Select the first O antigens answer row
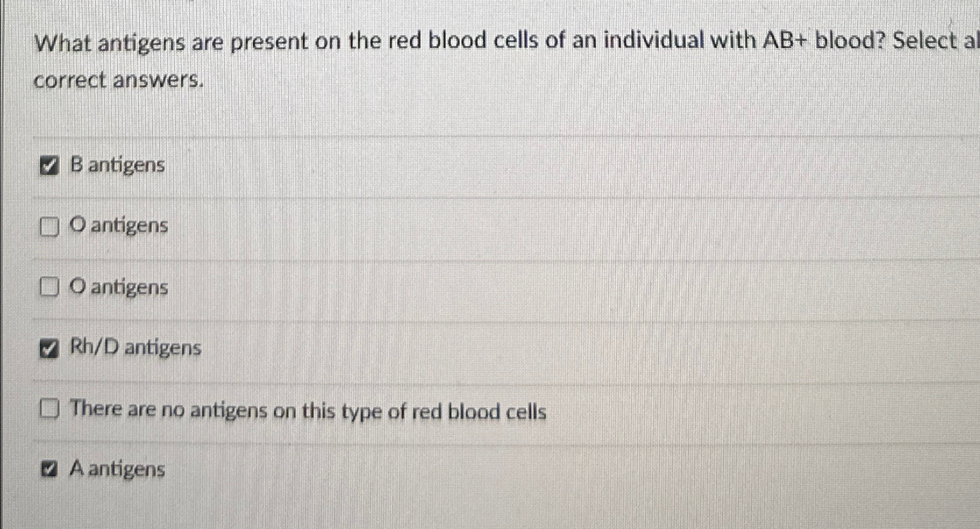 pos(119,227)
